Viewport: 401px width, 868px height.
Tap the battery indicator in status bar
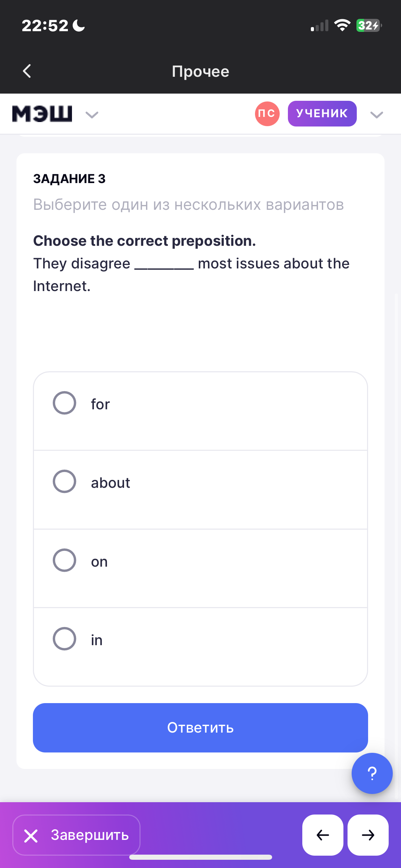click(x=369, y=26)
